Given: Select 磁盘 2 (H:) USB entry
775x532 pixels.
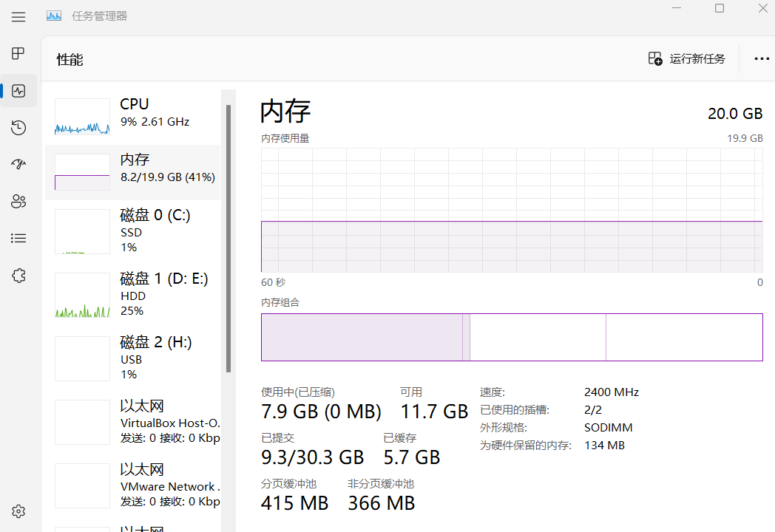Looking at the screenshot, I should point(132,358).
